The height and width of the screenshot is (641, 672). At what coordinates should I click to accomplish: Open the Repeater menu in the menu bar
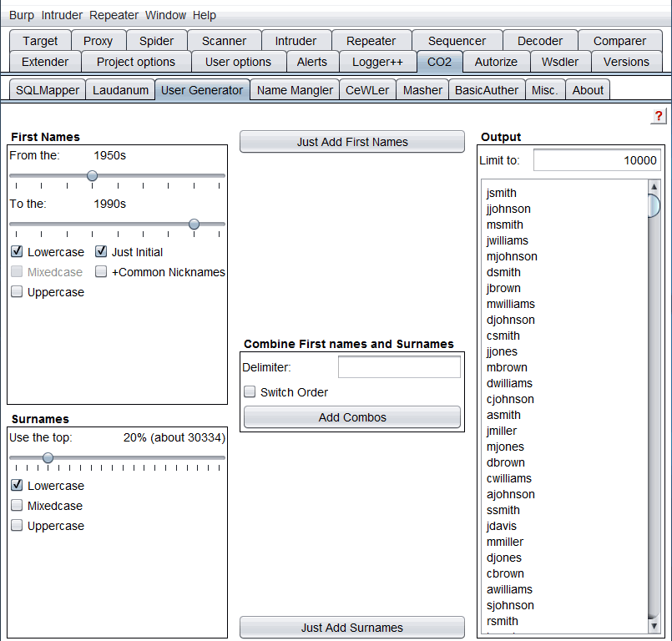(114, 15)
